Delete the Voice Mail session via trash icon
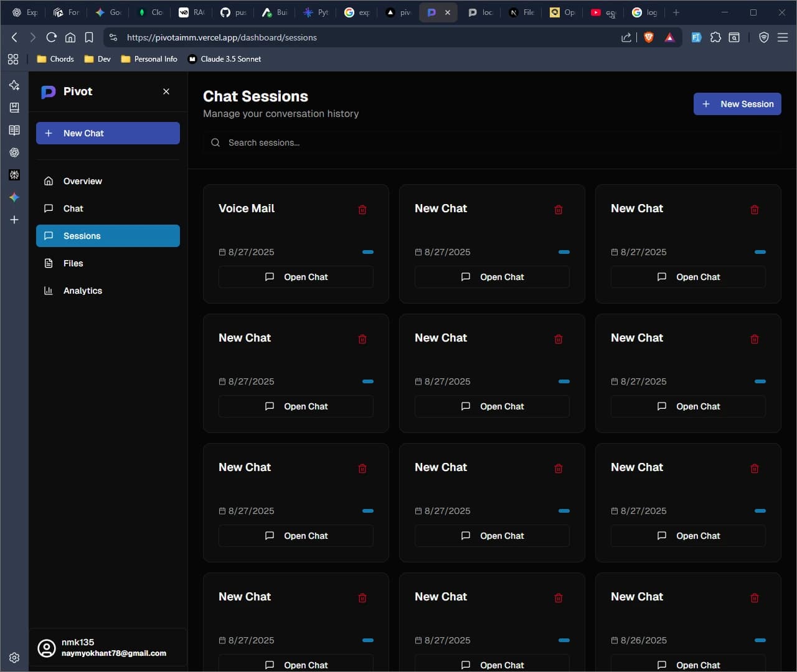The image size is (797, 672). click(362, 210)
